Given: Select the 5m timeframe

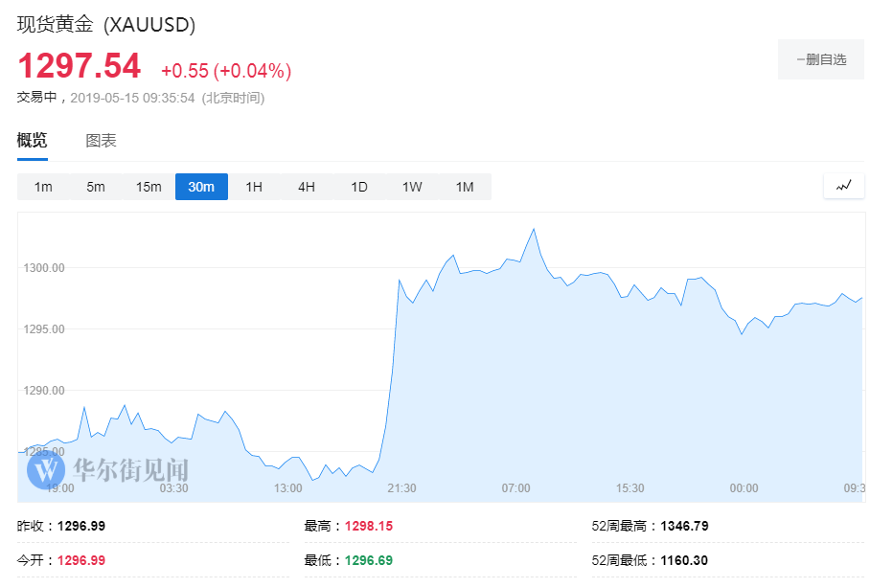Looking at the screenshot, I should 96,187.
